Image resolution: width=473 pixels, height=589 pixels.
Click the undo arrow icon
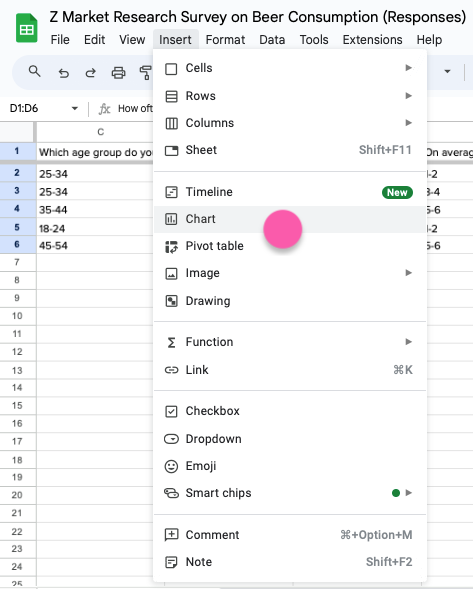63,72
